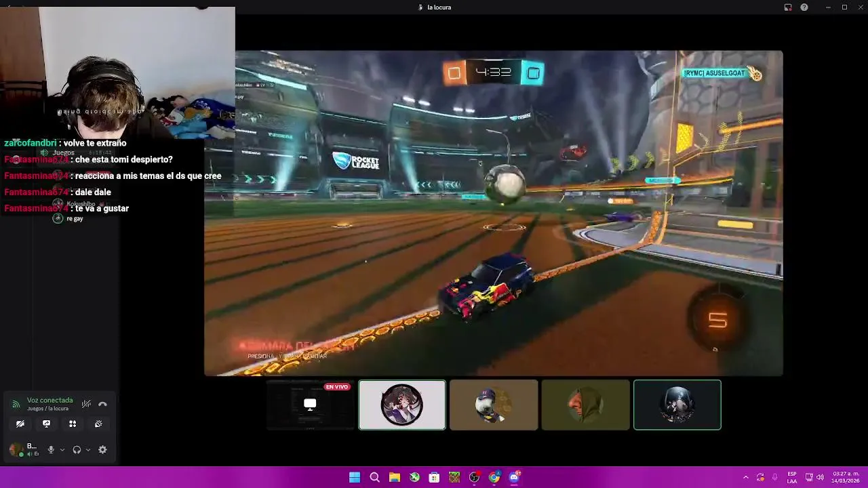Screen dimensions: 868x488
Task: Open the network tray icon
Action: pyautogui.click(x=809, y=477)
